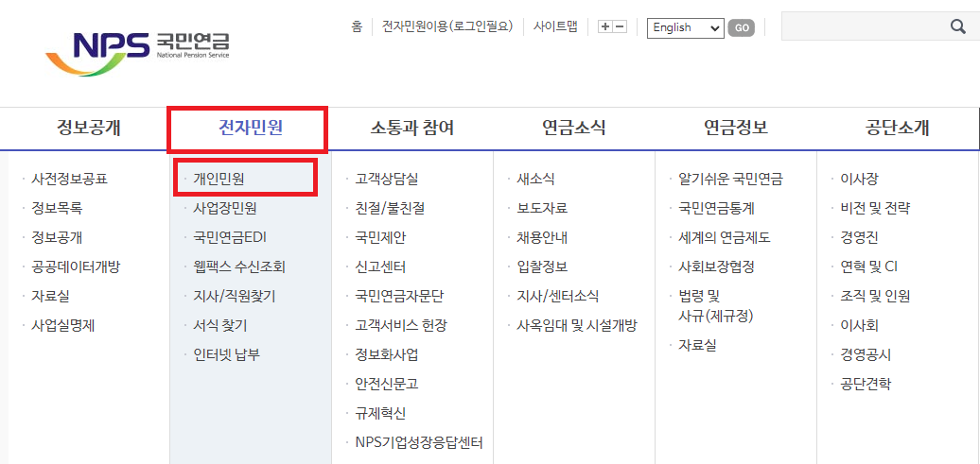Open 사회보장협정 submenu item

(x=717, y=267)
